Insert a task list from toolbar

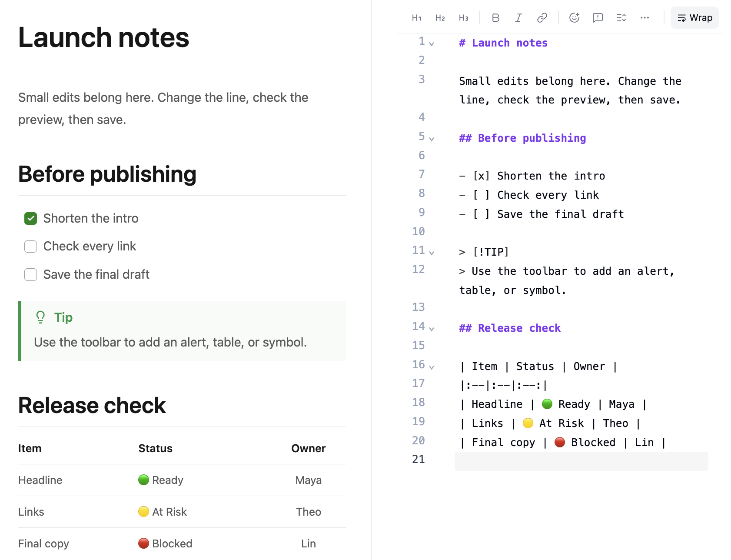coord(621,18)
